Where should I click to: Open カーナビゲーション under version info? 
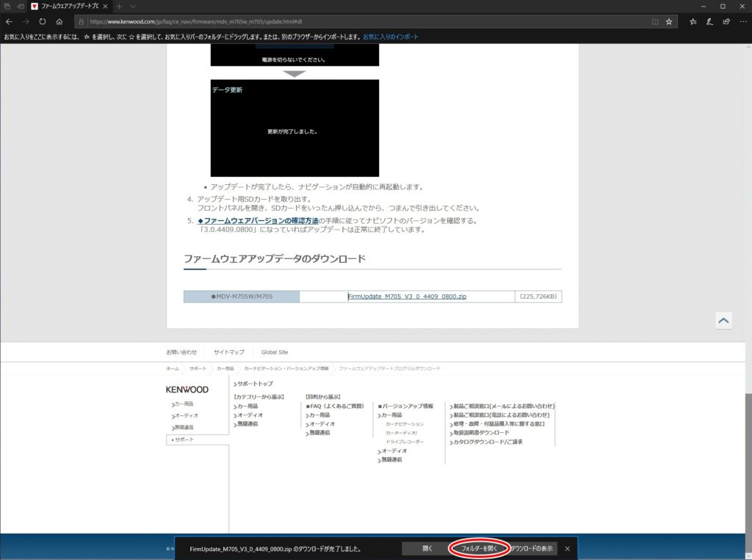(x=405, y=424)
